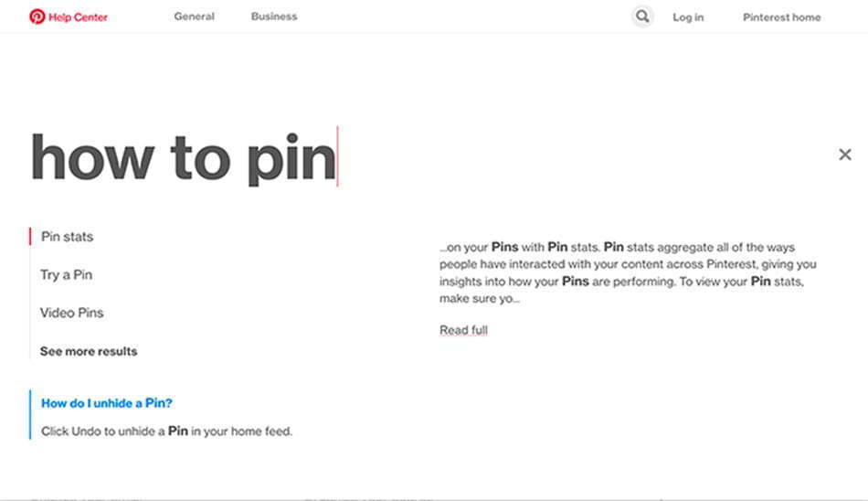This screenshot has width=868, height=501.
Task: Click the Log in link
Action: (688, 17)
